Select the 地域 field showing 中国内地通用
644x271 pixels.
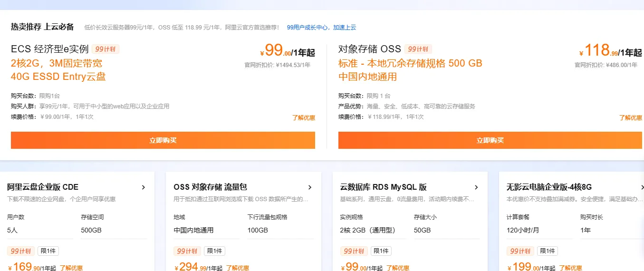click(x=207, y=230)
